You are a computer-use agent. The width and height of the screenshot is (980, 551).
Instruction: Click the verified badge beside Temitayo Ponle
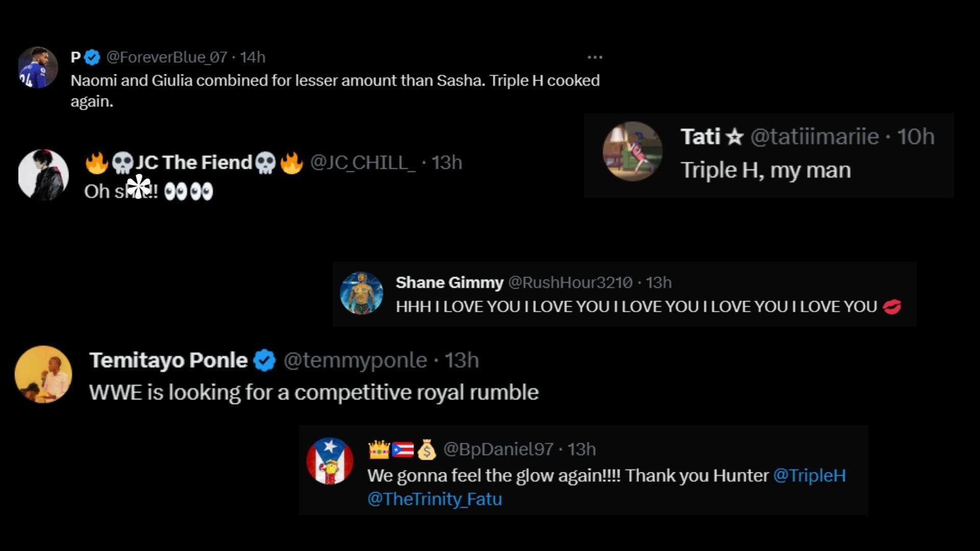(x=264, y=361)
